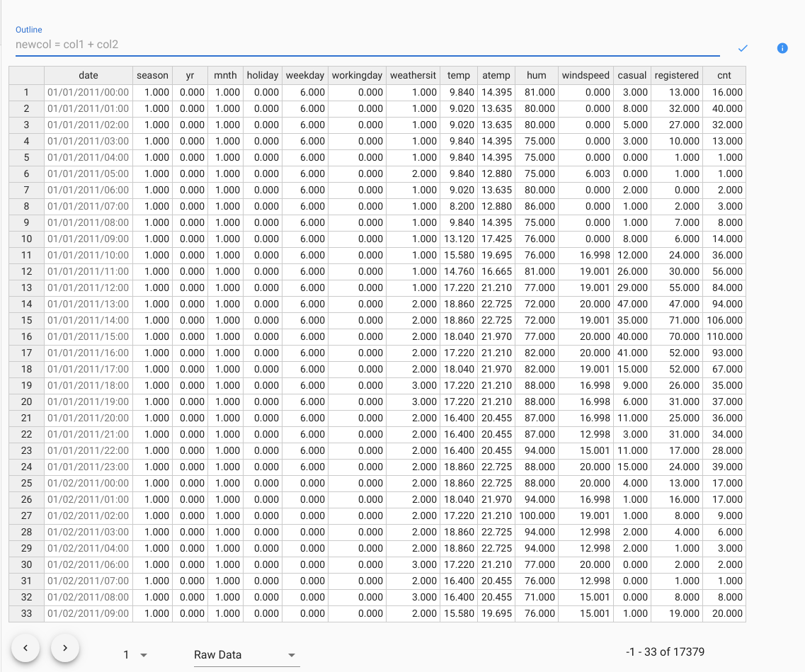
Task: Select the weekday column header
Action: (305, 76)
